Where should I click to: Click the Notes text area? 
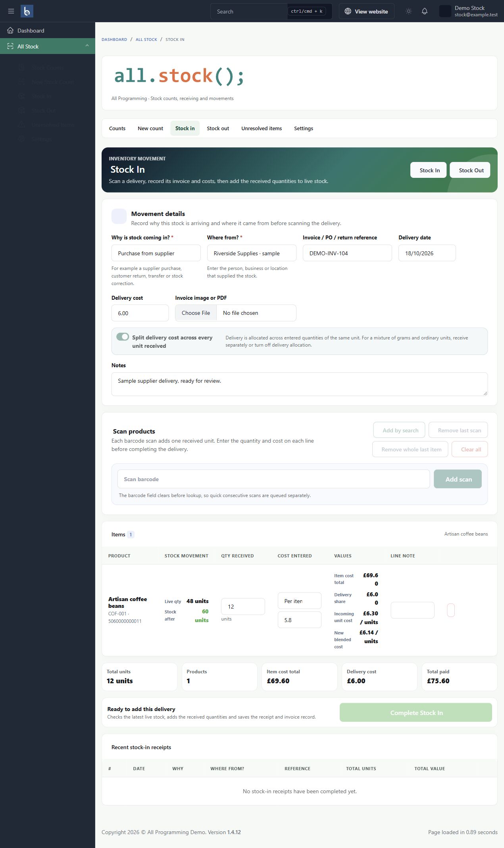click(x=299, y=384)
